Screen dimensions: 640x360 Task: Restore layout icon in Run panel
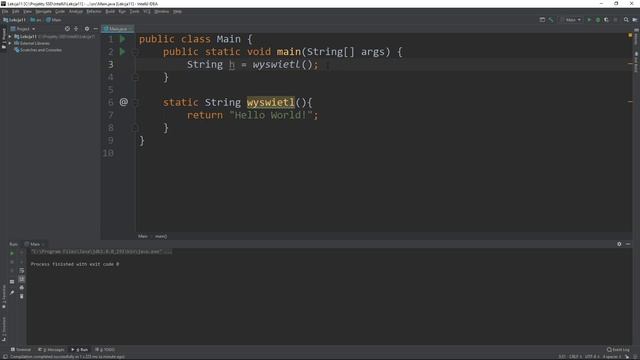pyautogui.click(x=12, y=282)
